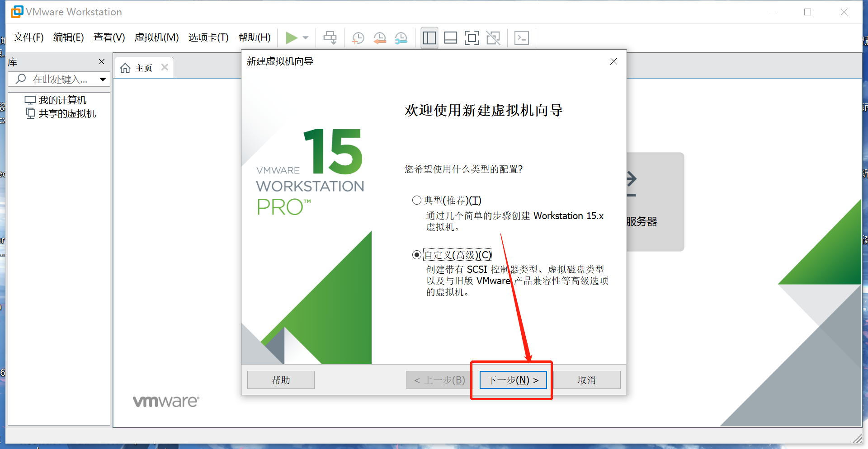
Task: Click the unity mode toolbar icon
Action: (493, 38)
